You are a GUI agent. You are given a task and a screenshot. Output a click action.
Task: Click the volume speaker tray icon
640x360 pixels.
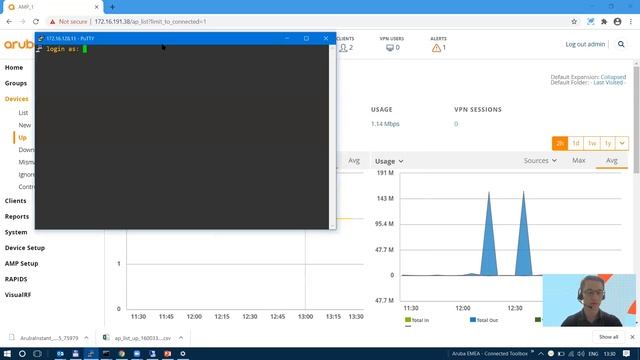pyautogui.click(x=581, y=353)
